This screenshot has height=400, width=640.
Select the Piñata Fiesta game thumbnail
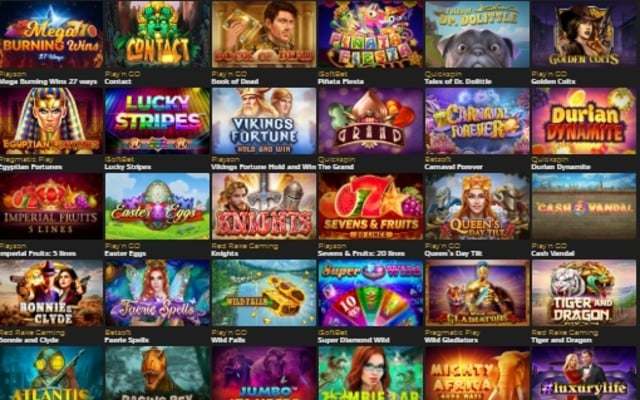click(x=371, y=34)
